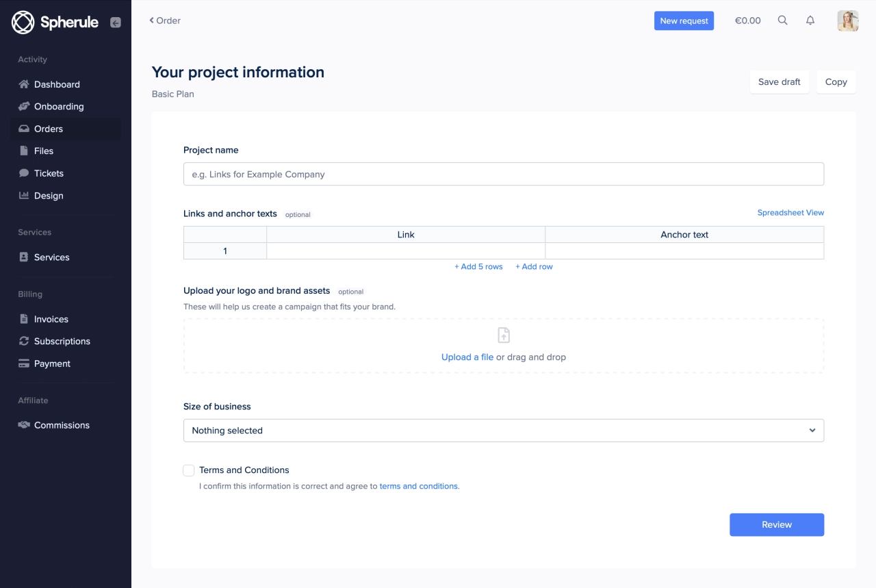Click the Onboarding handshake icon
Screen dimensions: 876x588
pyautogui.click(x=24, y=106)
